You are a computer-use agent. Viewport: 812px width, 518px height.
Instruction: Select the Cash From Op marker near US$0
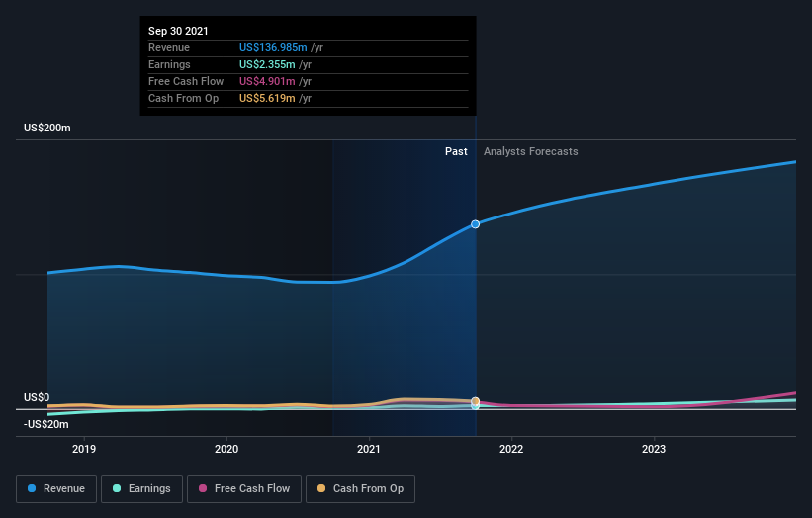(x=475, y=401)
